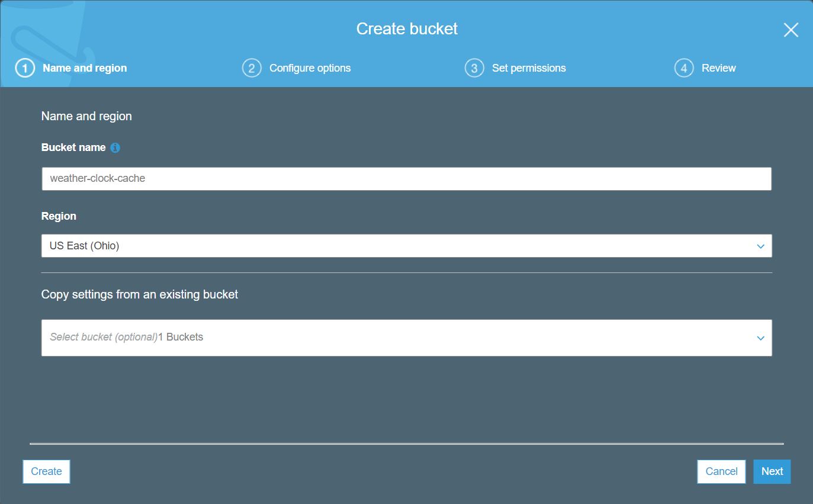Screen dimensions: 813x504
Task: Select the Name and region step label
Action: [x=85, y=68]
